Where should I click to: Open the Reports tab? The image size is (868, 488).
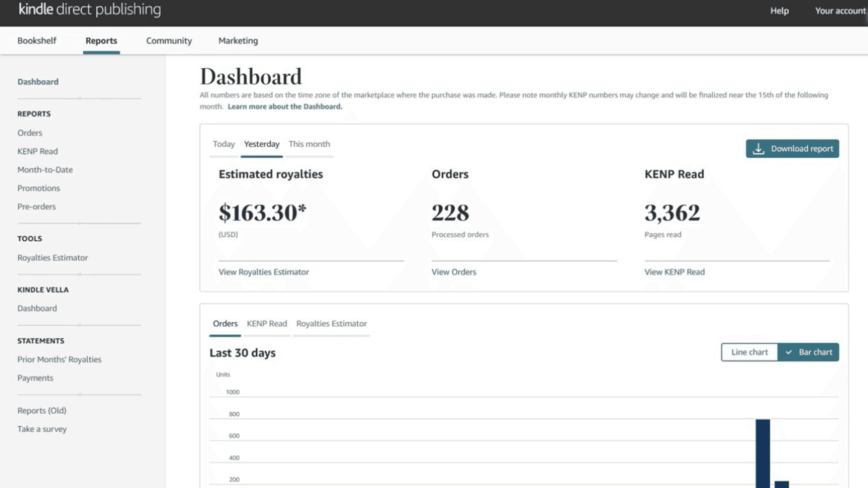[x=101, y=41]
